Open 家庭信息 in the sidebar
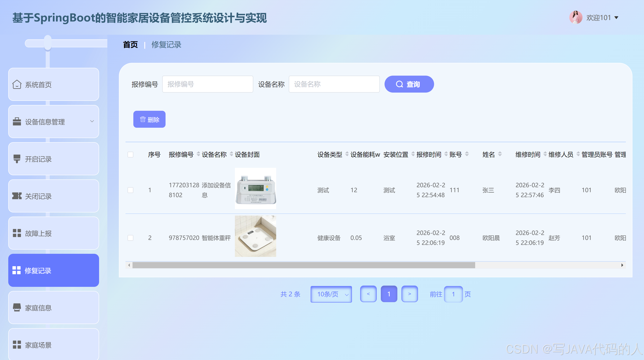This screenshot has width=644, height=360. pyautogui.click(x=53, y=308)
